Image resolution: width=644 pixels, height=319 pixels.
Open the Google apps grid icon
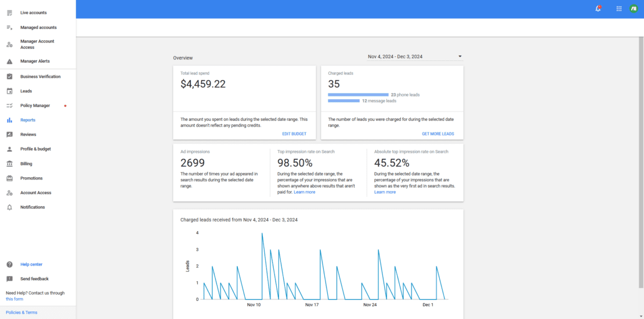(x=619, y=9)
